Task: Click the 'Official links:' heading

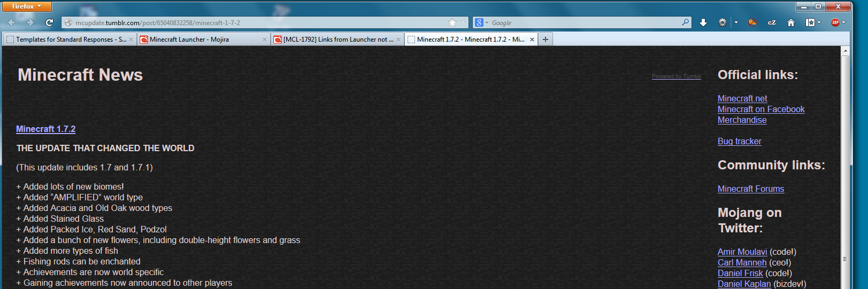Action: tap(758, 75)
